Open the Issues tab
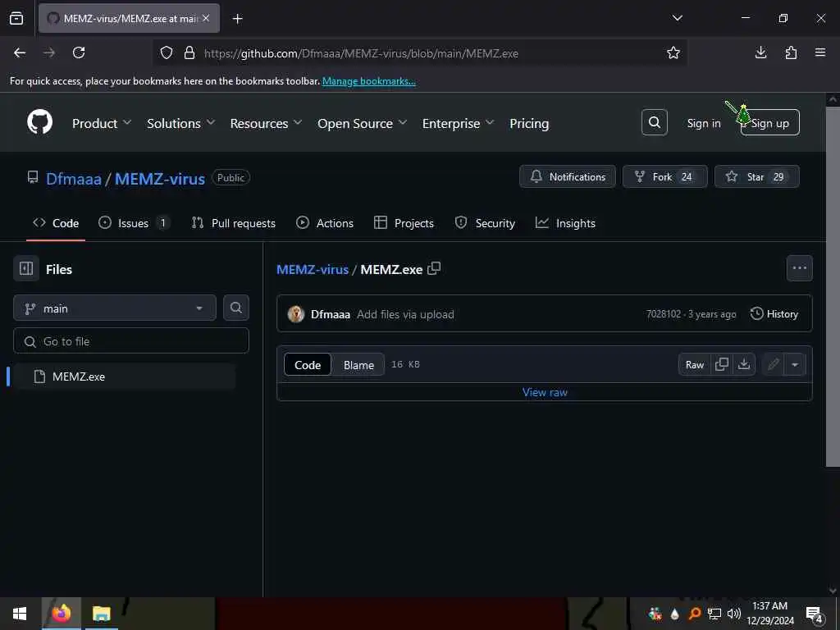The image size is (840, 630). (x=134, y=223)
